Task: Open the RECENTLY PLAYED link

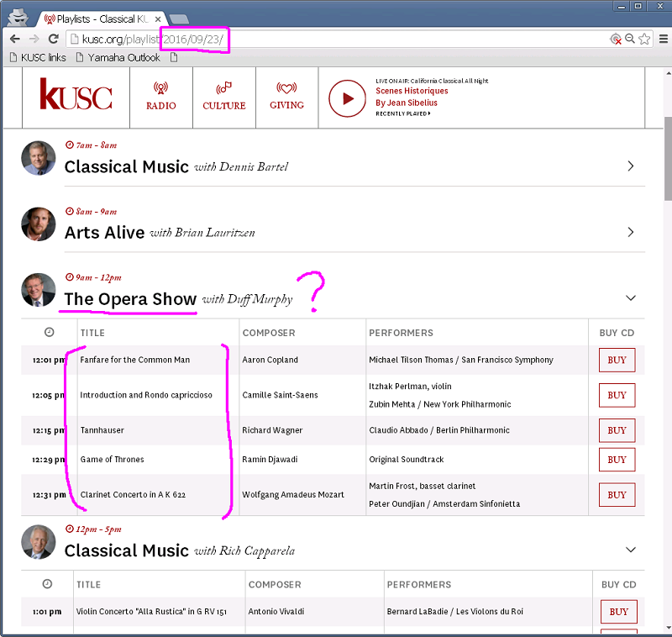Action: pos(403,113)
